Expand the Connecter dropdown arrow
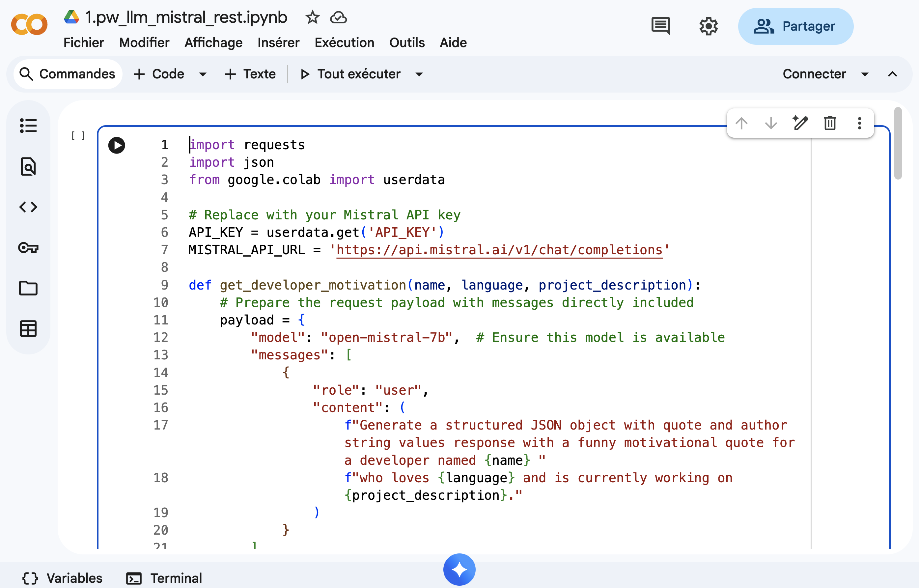This screenshot has height=588, width=919. (x=865, y=74)
